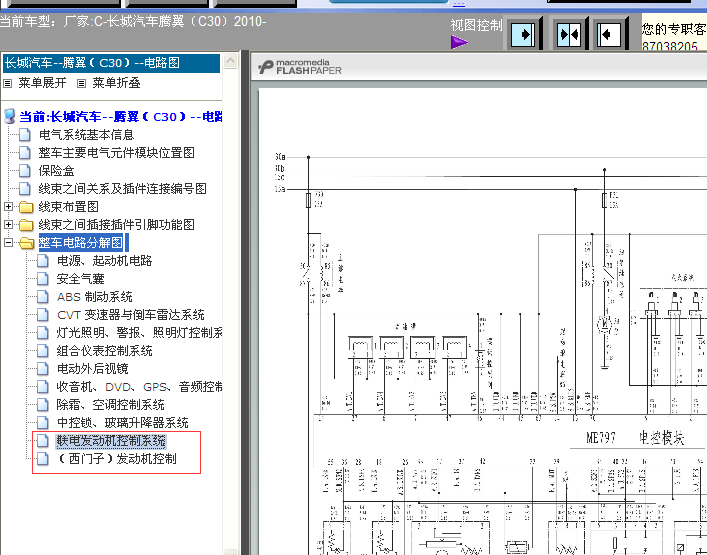Screen dimensions: 707x555
Task: Click the 菜单展开 link
Action: click(42, 83)
